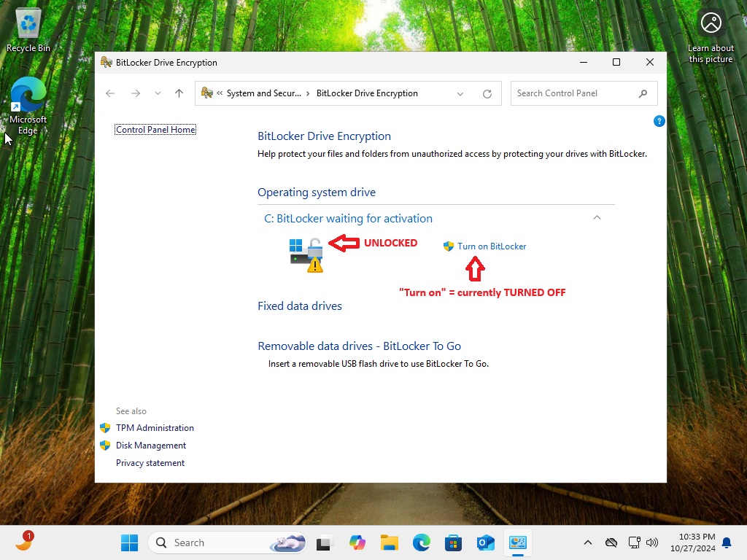Click the blue Help question mark icon

[659, 121]
